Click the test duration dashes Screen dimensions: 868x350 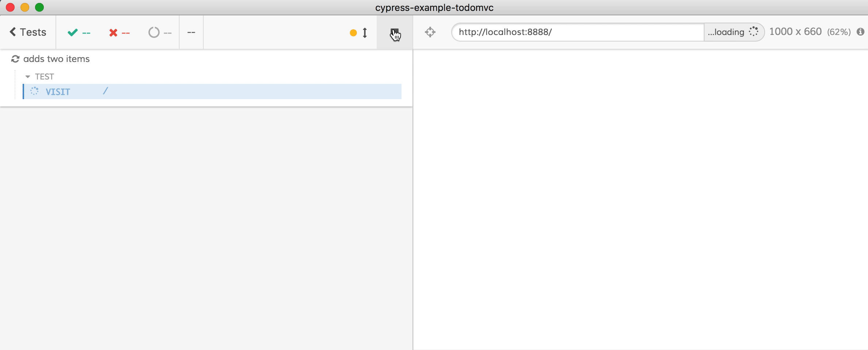(x=191, y=32)
